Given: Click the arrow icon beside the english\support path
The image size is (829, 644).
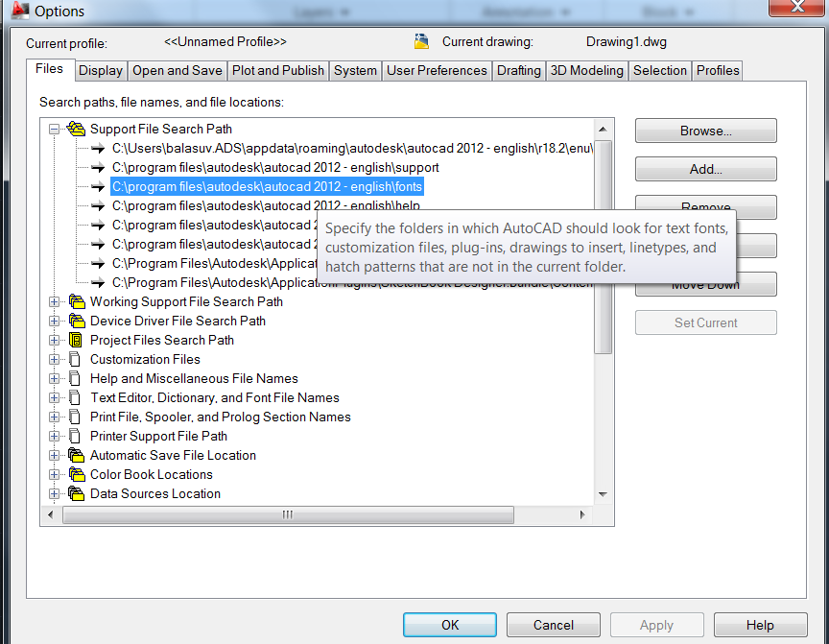Looking at the screenshot, I should [98, 168].
